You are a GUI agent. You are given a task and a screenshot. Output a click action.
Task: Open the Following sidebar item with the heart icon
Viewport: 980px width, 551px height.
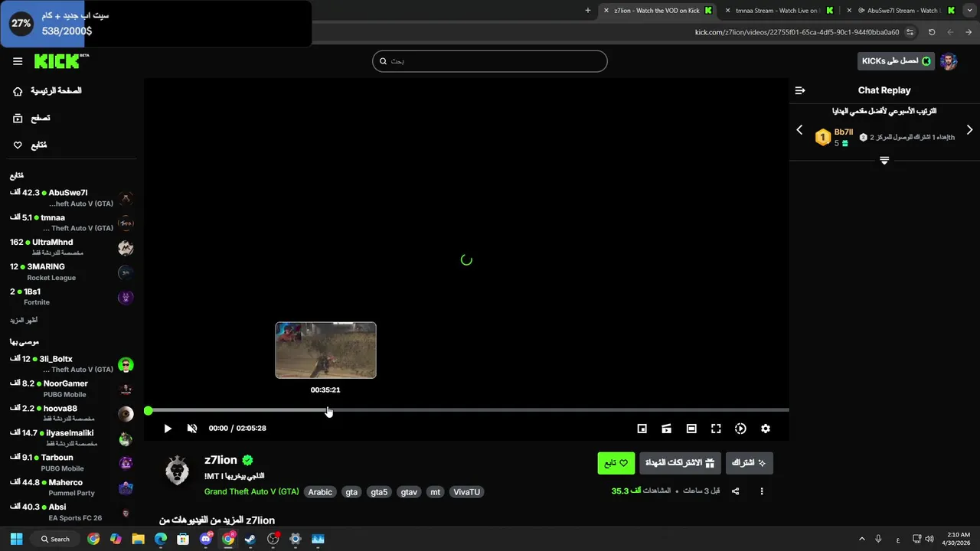(31, 145)
